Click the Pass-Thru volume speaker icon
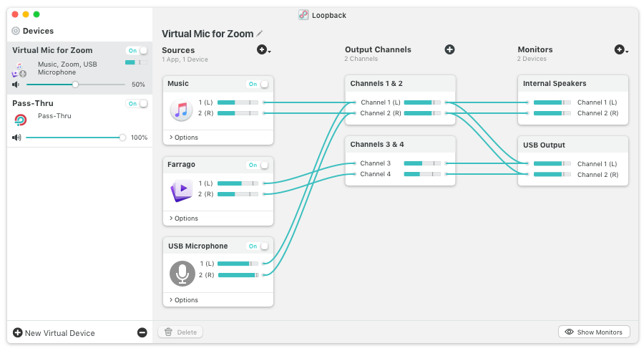Screen dimensions: 644x351 16,138
